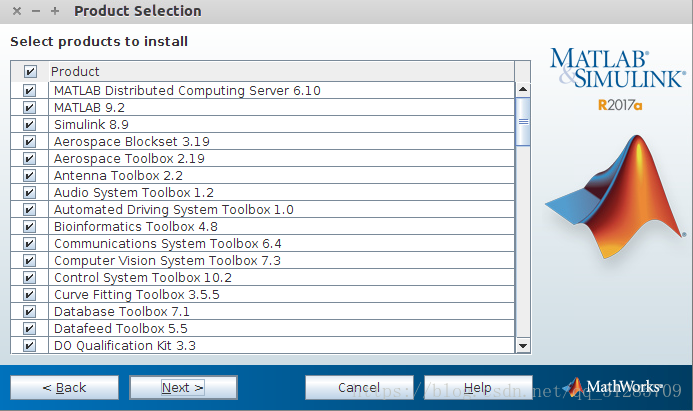Uncheck Communications System Toolbox 6.4 checkbox
693x411 pixels.
point(29,244)
